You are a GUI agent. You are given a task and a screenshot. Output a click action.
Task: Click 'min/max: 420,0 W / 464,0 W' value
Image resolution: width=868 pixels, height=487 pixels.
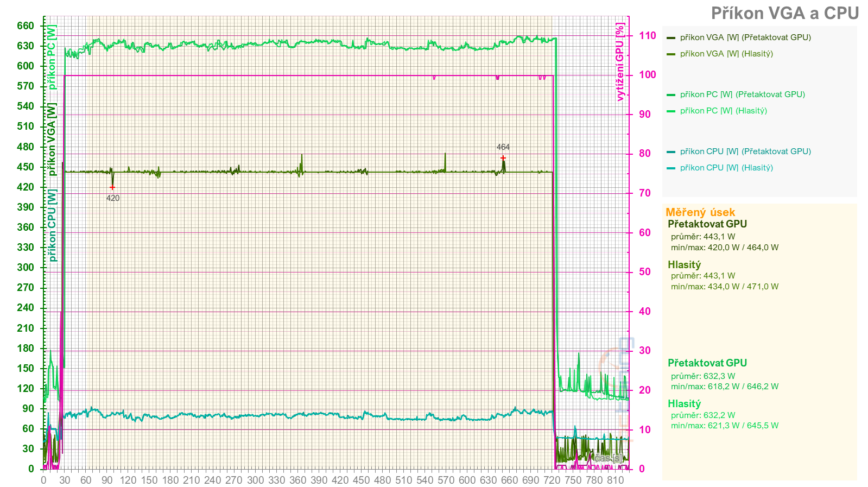click(725, 248)
